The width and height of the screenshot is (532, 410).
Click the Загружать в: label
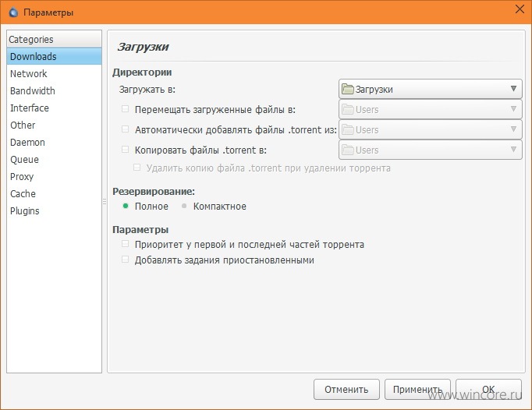click(x=147, y=90)
